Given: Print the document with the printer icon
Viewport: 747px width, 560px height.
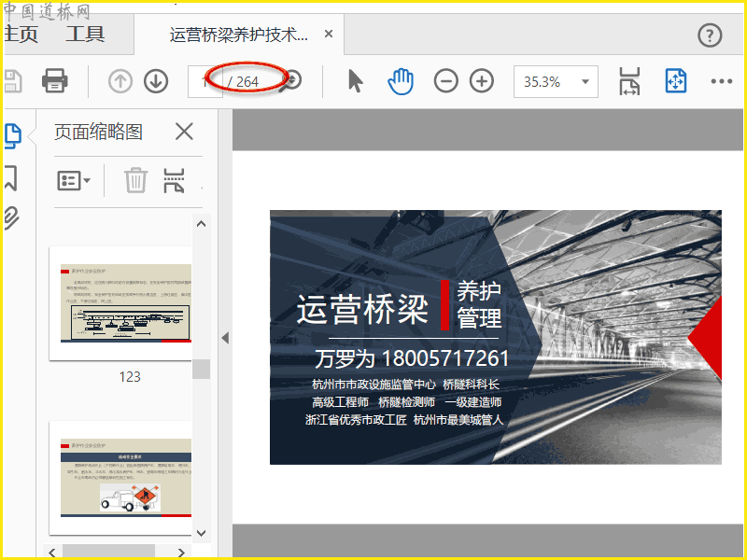Looking at the screenshot, I should pyautogui.click(x=55, y=81).
